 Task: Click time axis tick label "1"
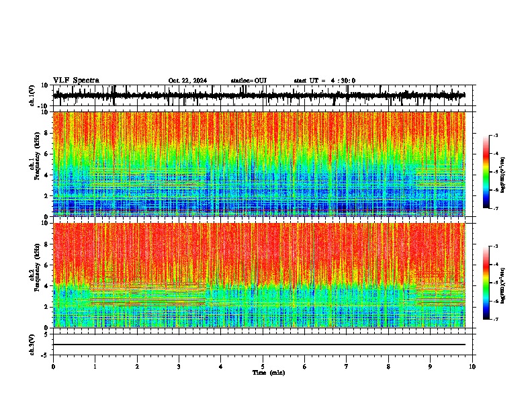95,367
